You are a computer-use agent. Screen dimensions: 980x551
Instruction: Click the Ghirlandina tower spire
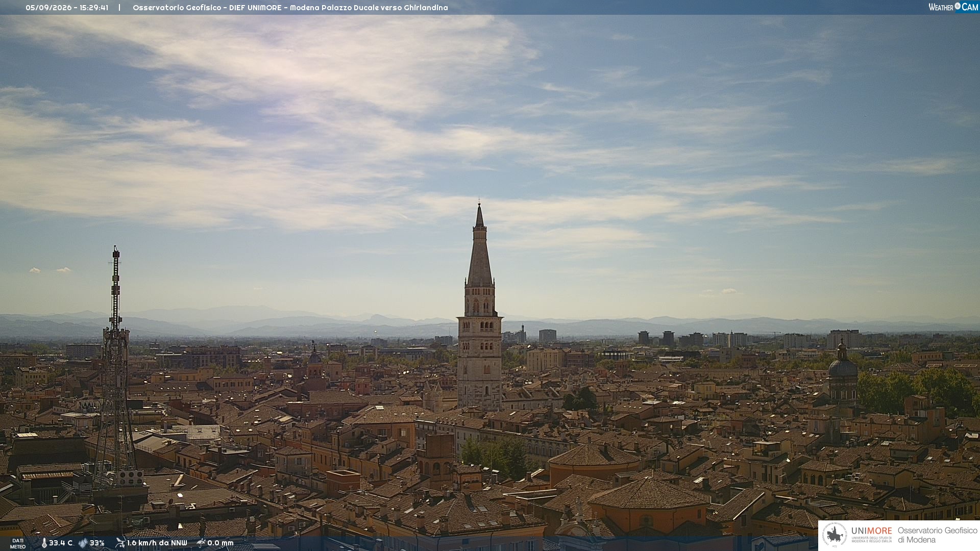pos(480,245)
